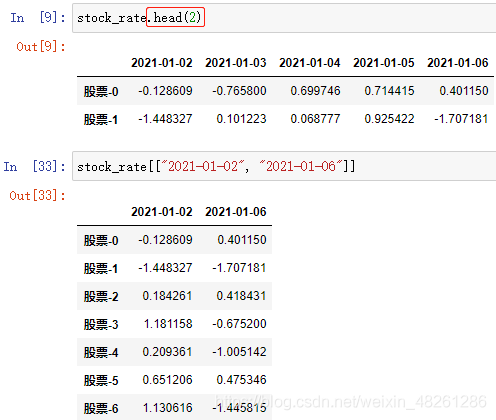
Task: Click row label 股票-6
Action: [x=101, y=408]
